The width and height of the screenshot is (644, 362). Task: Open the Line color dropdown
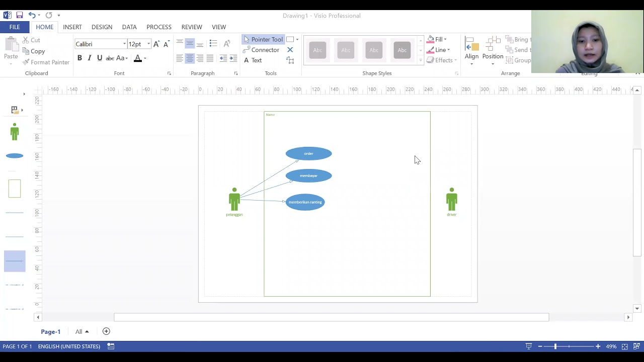tap(438, 50)
